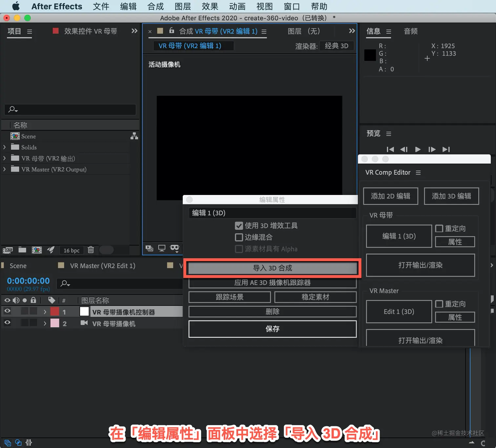Disable 使用 3D 增效工具 checkbox

(x=239, y=226)
